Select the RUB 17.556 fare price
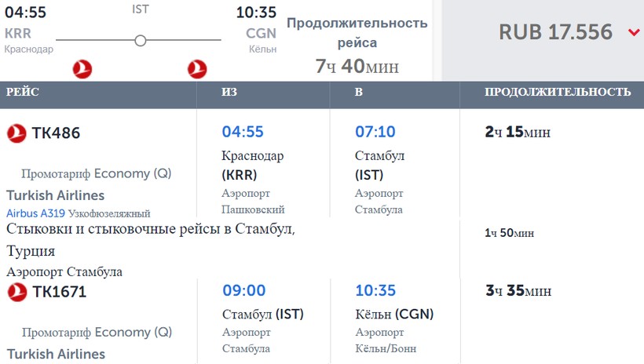Screen dimensions: 644x364 tap(555, 32)
